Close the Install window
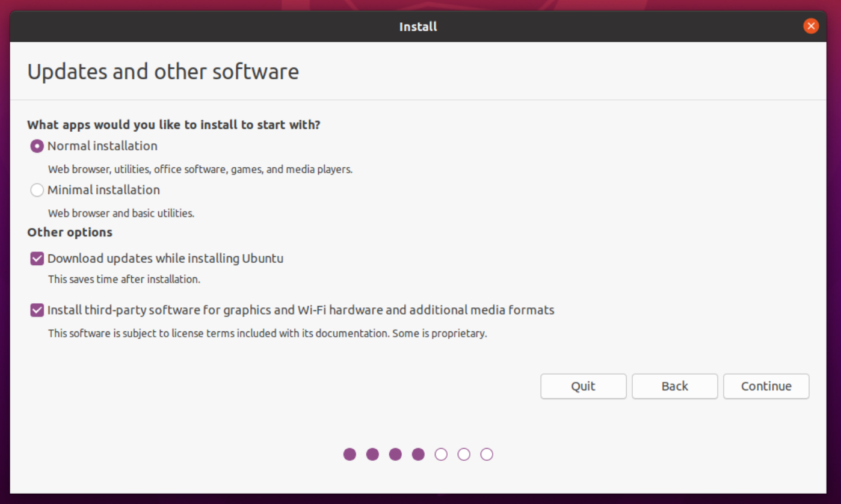 tap(811, 26)
